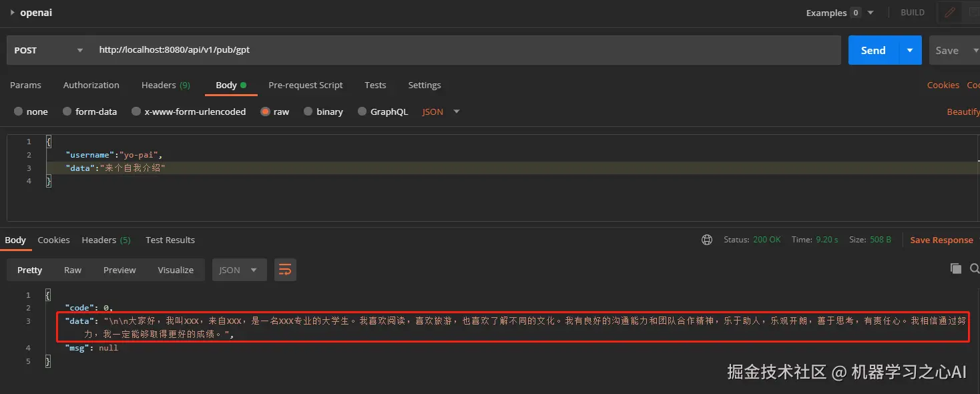The width and height of the screenshot is (980, 394).
Task: Switch response view to Preview
Action: [119, 270]
